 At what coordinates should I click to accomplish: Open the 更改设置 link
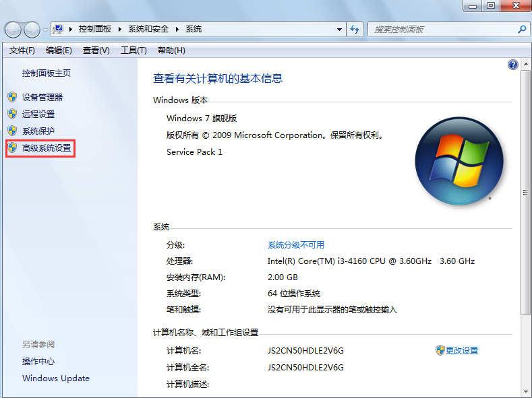(461, 350)
